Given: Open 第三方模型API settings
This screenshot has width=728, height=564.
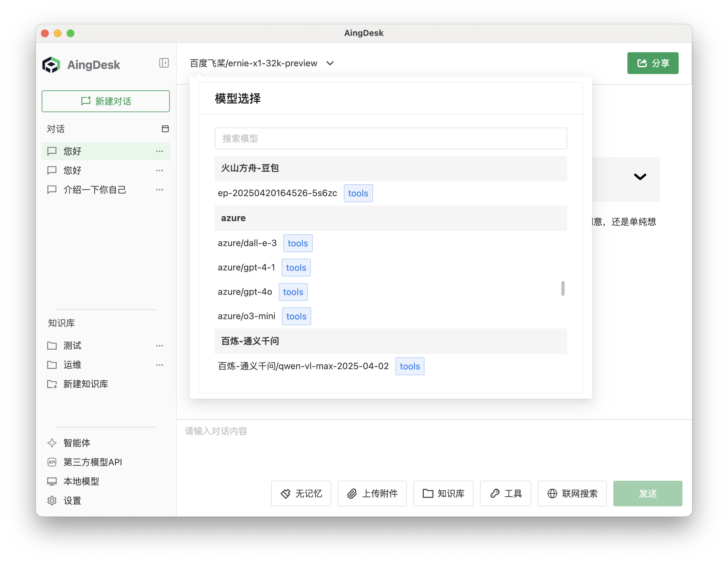Looking at the screenshot, I should pos(92,462).
